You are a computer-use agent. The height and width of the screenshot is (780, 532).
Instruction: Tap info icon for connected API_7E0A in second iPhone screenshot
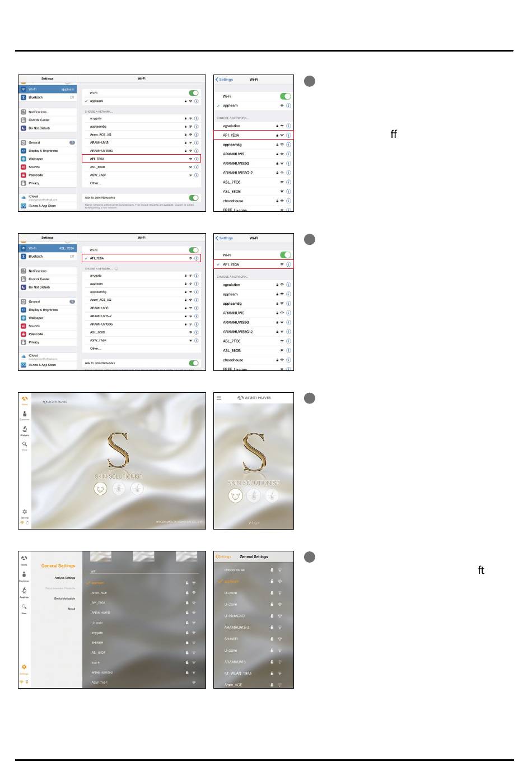tap(288, 264)
